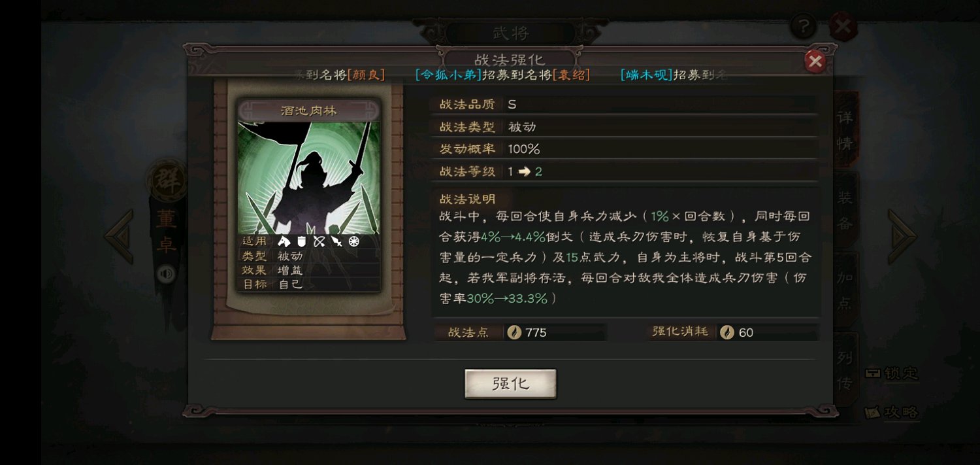The height and width of the screenshot is (465, 980).
Task: Open the 攻略 strategy guide link
Action: coord(892,412)
